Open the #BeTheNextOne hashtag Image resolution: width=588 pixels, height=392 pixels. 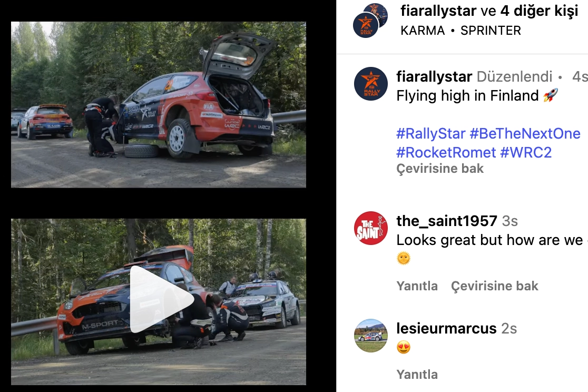pyautogui.click(x=525, y=133)
